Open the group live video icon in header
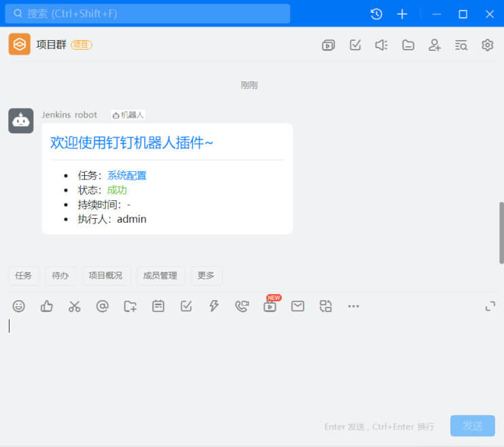 (x=328, y=45)
